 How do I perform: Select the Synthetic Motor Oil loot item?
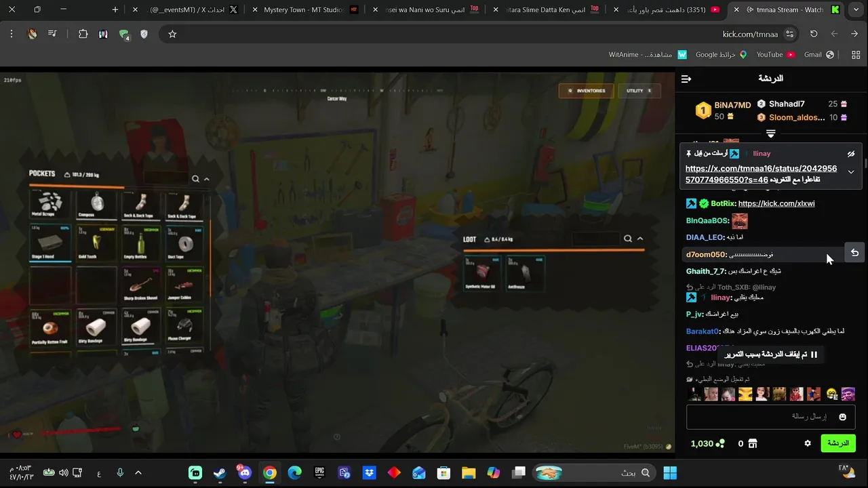click(482, 274)
